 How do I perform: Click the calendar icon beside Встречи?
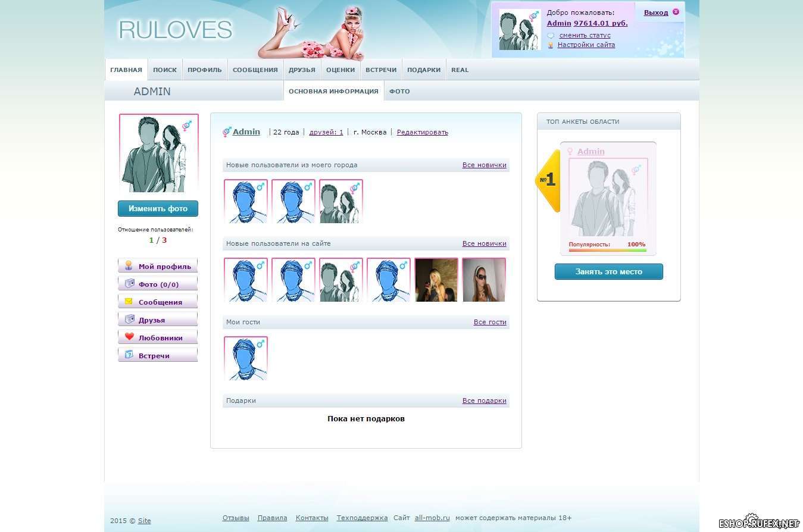[x=129, y=355]
